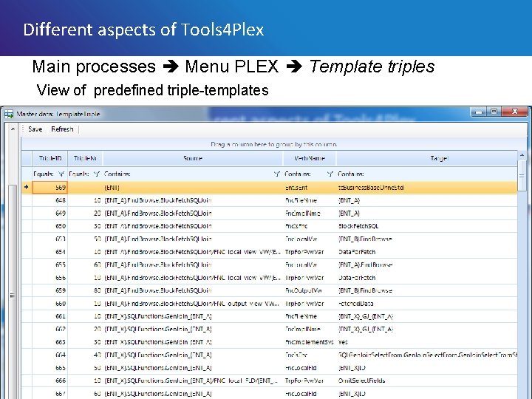Sort by the Source column header
Image resolution: width=532 pixels, height=399 pixels.
(x=192, y=159)
